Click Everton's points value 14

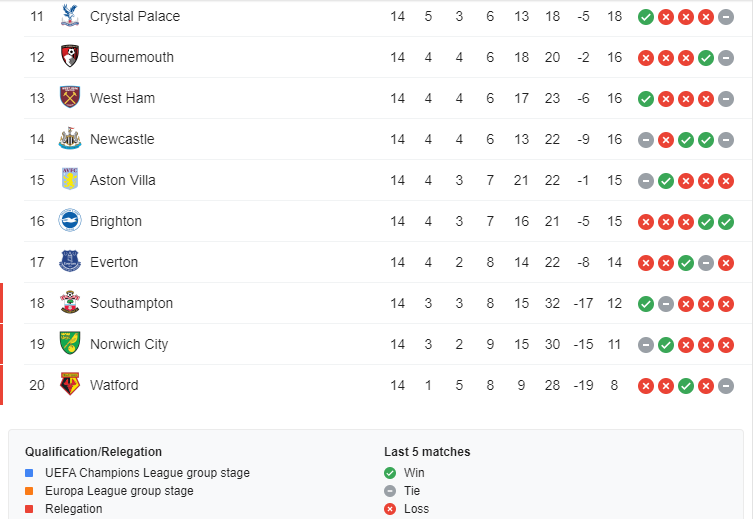614,262
